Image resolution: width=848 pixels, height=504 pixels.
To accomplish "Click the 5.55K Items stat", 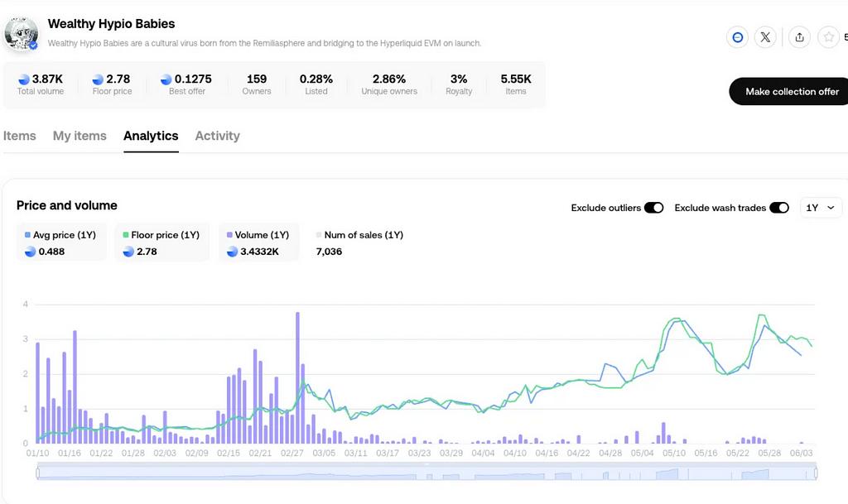I will coord(516,84).
